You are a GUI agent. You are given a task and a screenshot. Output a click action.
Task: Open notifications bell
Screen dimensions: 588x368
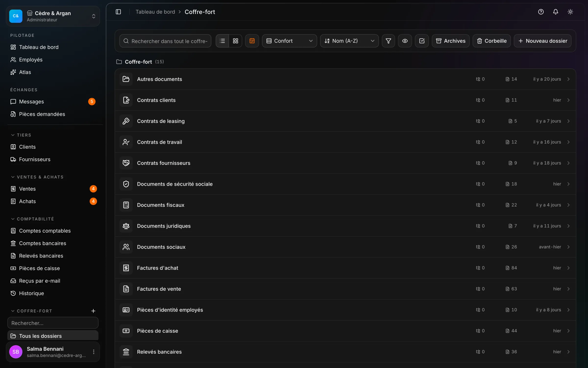(555, 12)
